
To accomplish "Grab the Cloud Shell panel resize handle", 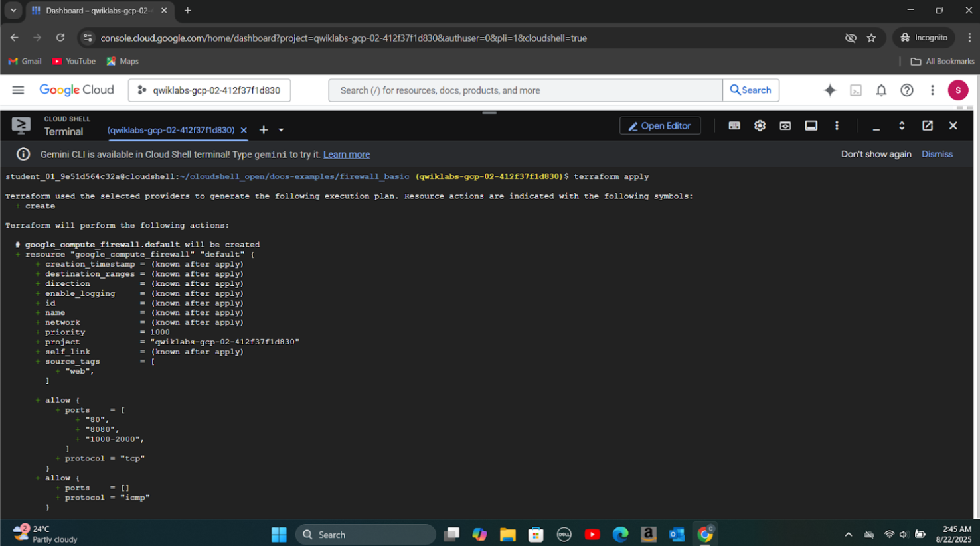I will point(489,113).
